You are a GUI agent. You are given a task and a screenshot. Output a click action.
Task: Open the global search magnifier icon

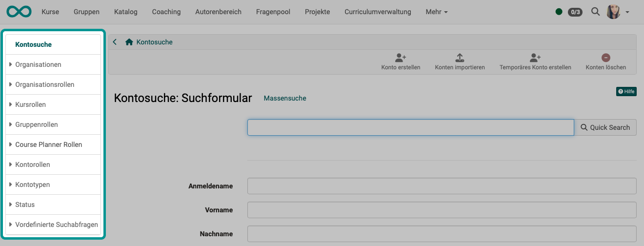pyautogui.click(x=595, y=12)
